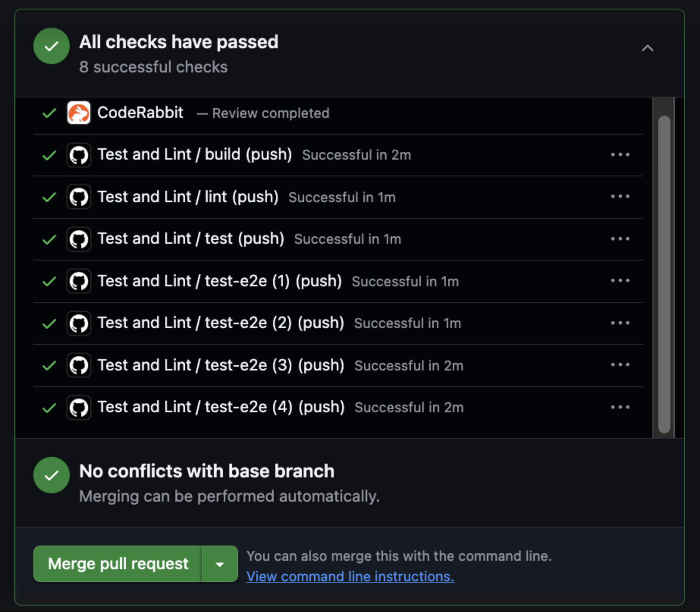The width and height of the screenshot is (700, 612).
Task: Click the green All checks passed icon
Action: (x=52, y=46)
